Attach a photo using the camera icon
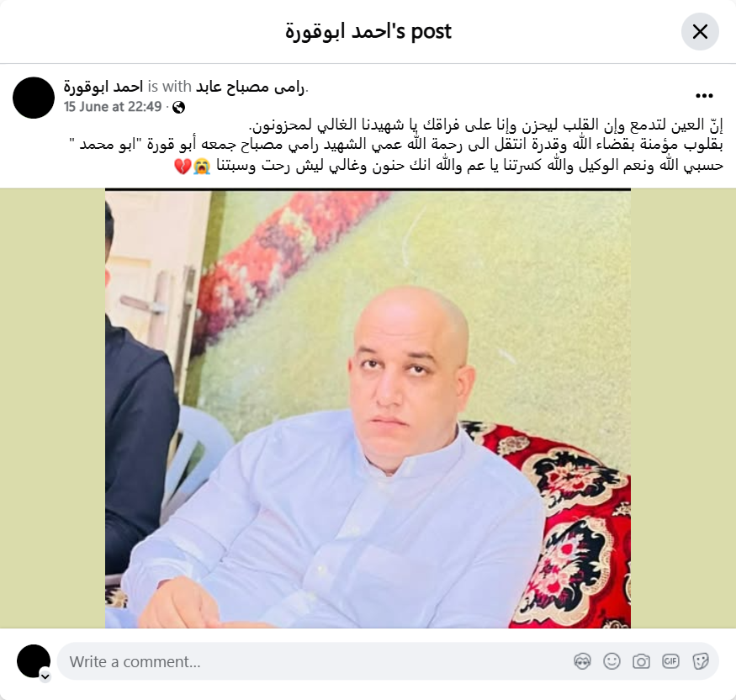Image resolution: width=736 pixels, height=700 pixels. tap(641, 661)
